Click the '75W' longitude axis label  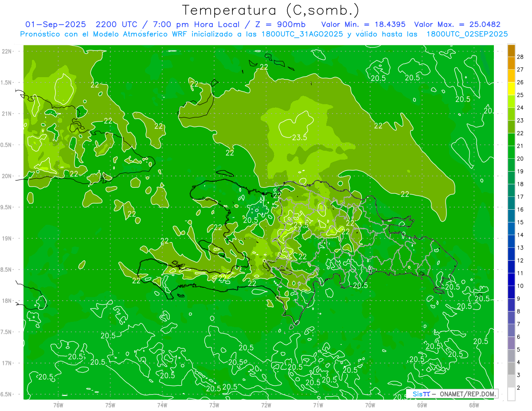pos(110,405)
